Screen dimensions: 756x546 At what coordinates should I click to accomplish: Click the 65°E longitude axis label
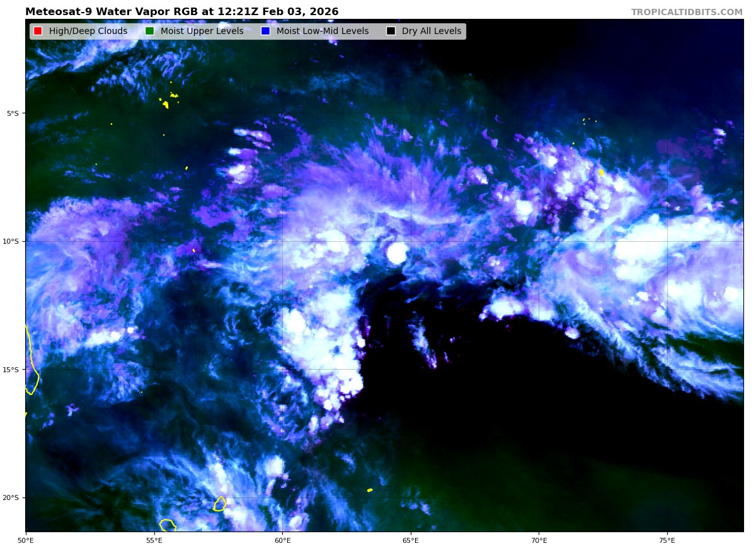pos(411,540)
